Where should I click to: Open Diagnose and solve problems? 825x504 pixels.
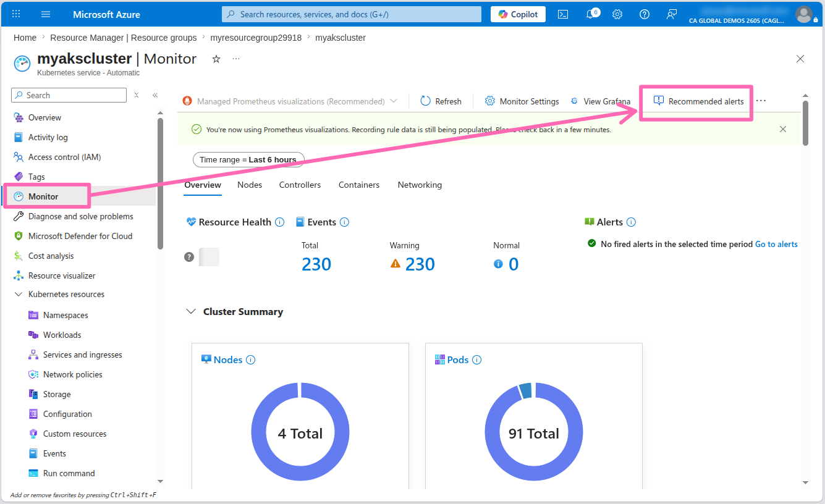click(80, 216)
